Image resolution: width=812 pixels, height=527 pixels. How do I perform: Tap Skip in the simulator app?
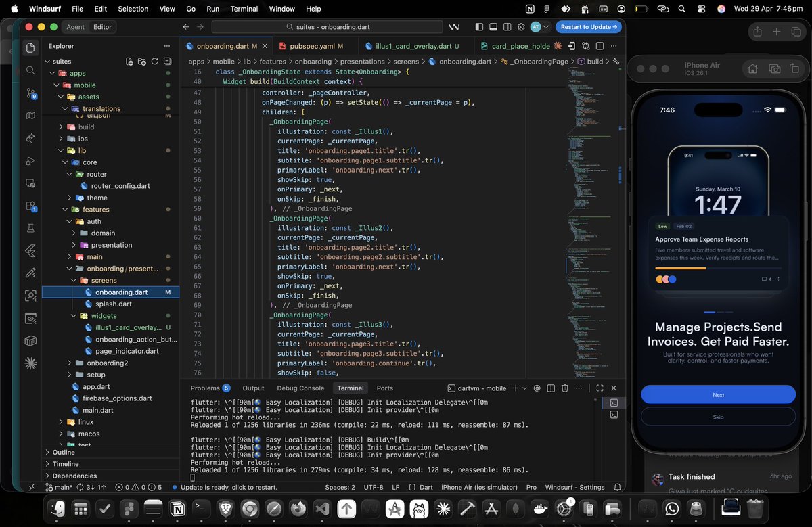[718, 417]
